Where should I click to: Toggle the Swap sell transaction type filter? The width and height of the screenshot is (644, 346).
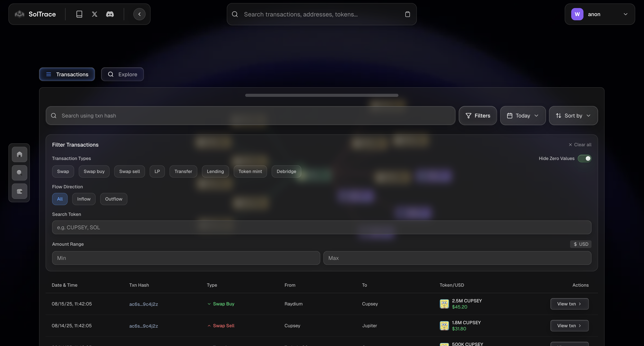point(129,171)
